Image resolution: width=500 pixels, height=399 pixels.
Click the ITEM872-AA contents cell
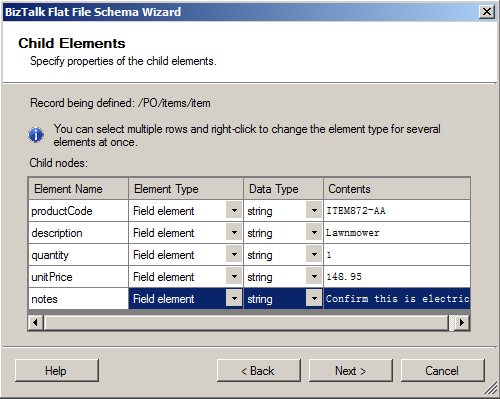tap(397, 211)
